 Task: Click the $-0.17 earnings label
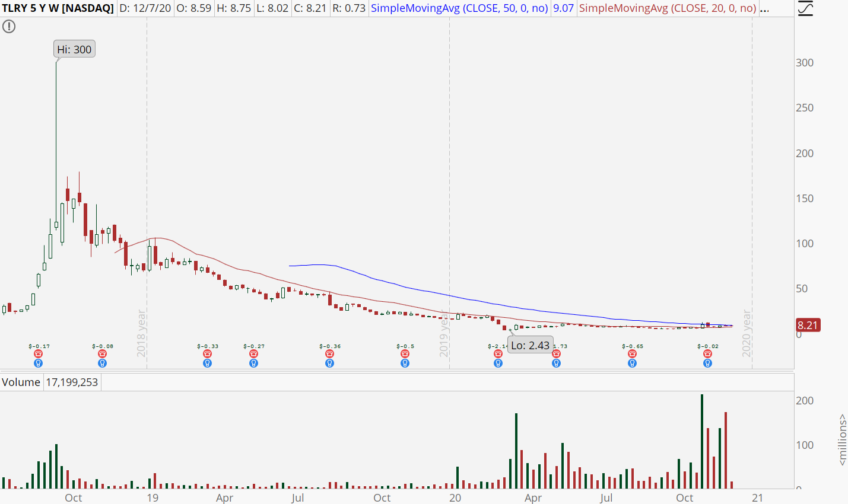tap(39, 346)
